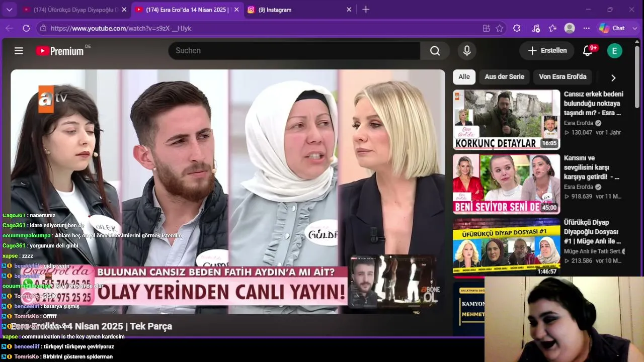Open the browser Extensions puzzle icon
Screen dimensions: 644x362
click(x=517, y=28)
